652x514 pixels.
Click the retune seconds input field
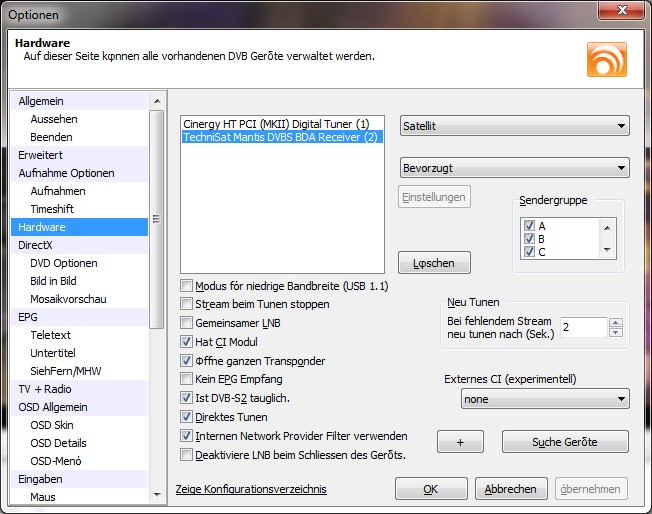[584, 327]
